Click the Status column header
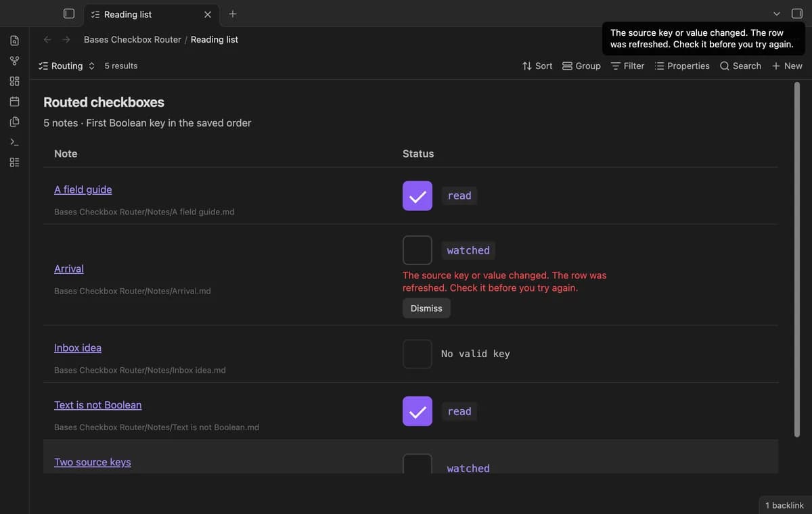The height and width of the screenshot is (514, 812). (418, 154)
